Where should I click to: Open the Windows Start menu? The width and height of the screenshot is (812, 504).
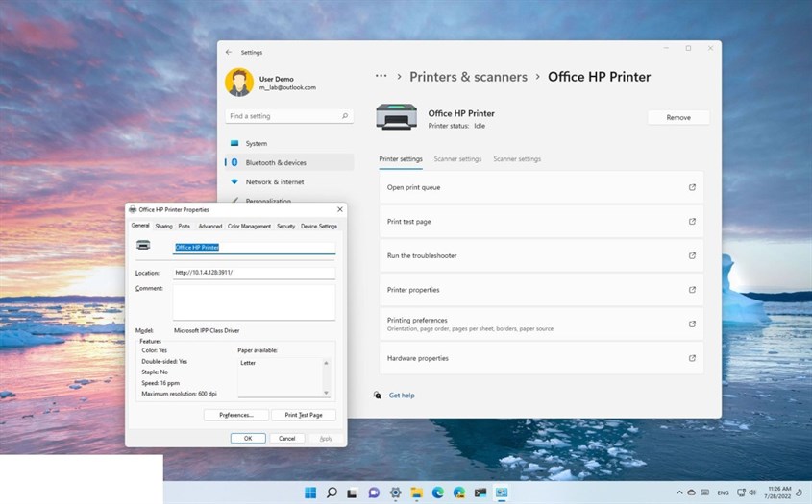click(310, 492)
